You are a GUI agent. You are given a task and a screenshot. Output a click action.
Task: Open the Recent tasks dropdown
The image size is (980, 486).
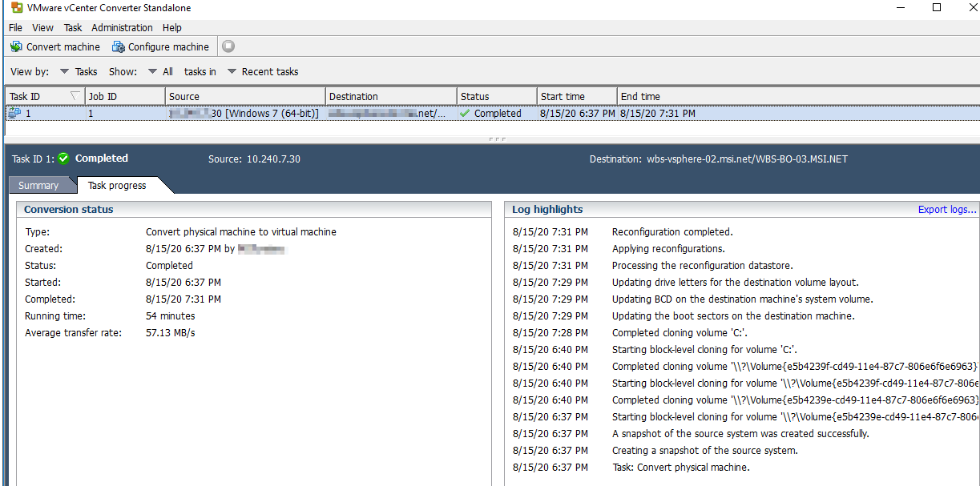tap(262, 71)
